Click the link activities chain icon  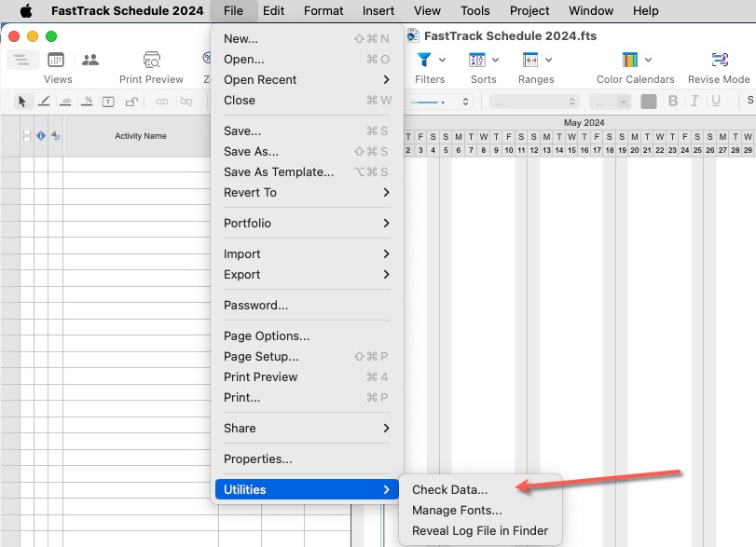point(162,102)
